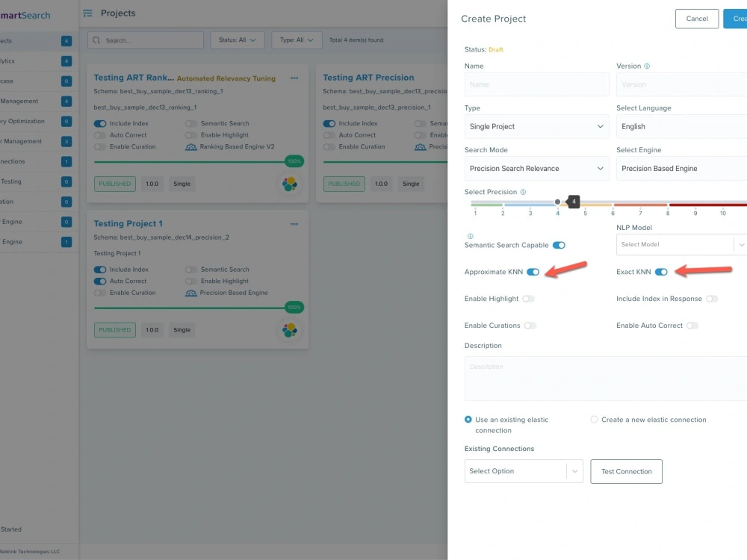Screen dimensions: 747x560
Task: Toggle Include Index on Testing ART Rank card
Action: point(100,124)
